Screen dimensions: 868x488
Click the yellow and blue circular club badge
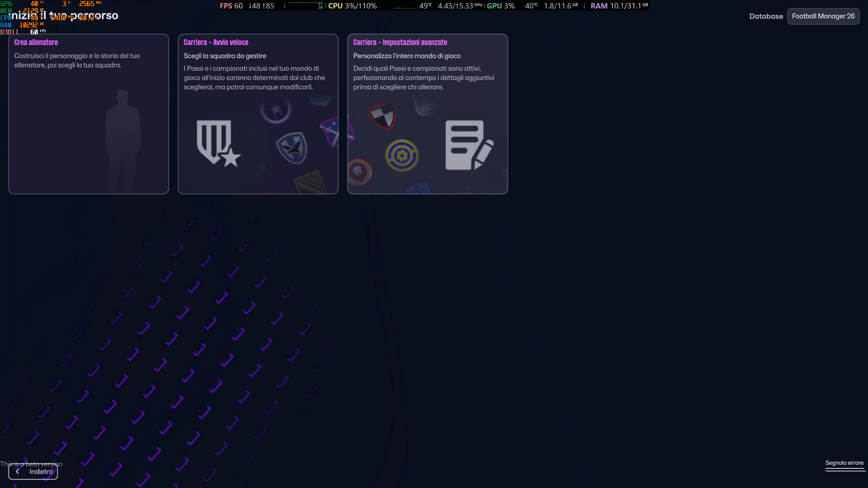[x=402, y=156]
